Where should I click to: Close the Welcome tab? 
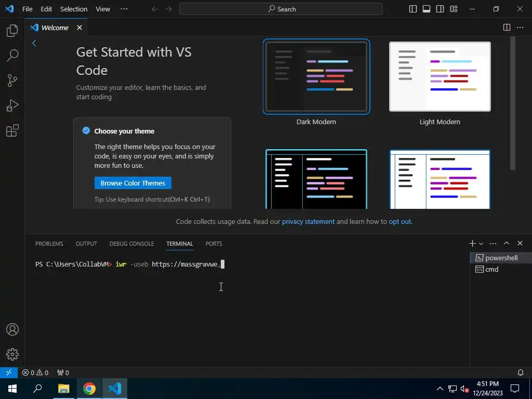[x=79, y=28]
